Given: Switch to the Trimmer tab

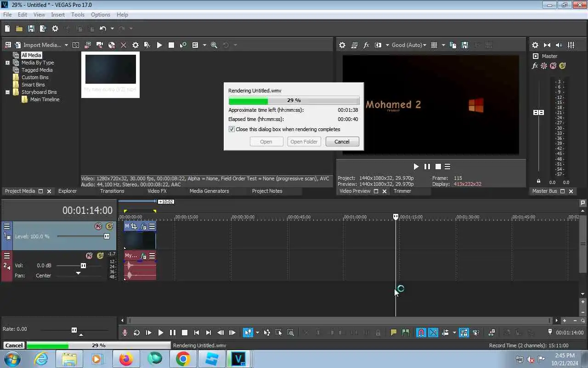Looking at the screenshot, I should point(402,191).
